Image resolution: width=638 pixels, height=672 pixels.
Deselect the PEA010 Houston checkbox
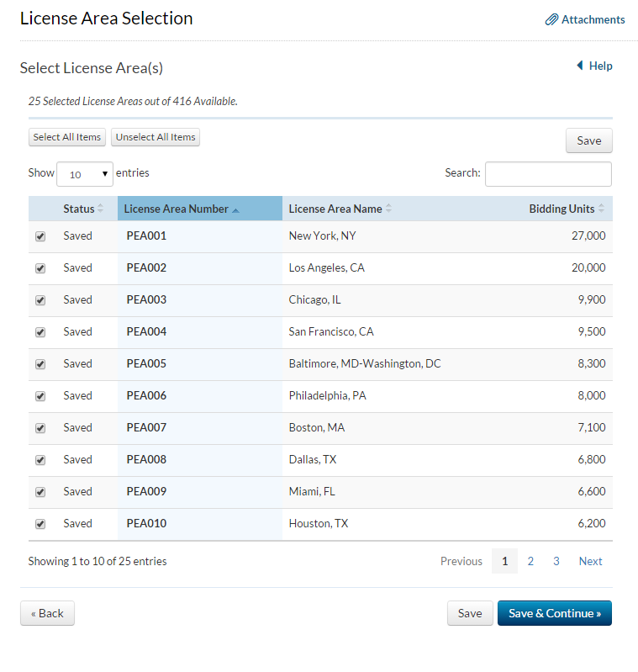[40, 524]
